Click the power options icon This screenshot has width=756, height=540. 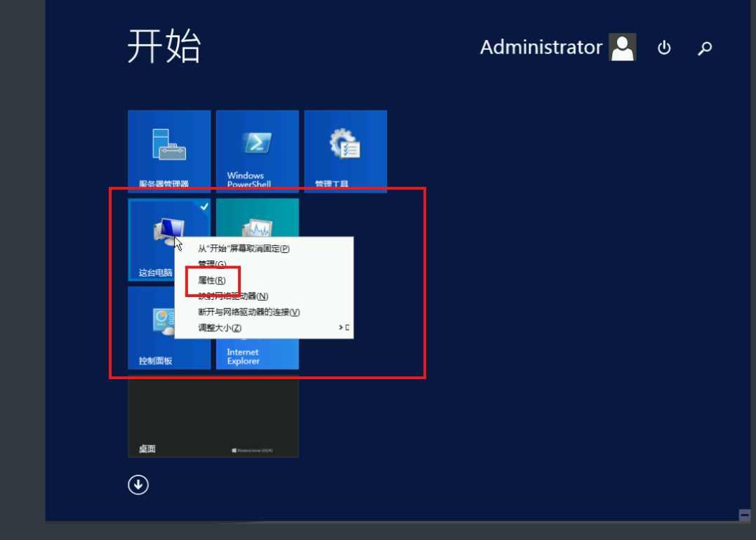[663, 48]
